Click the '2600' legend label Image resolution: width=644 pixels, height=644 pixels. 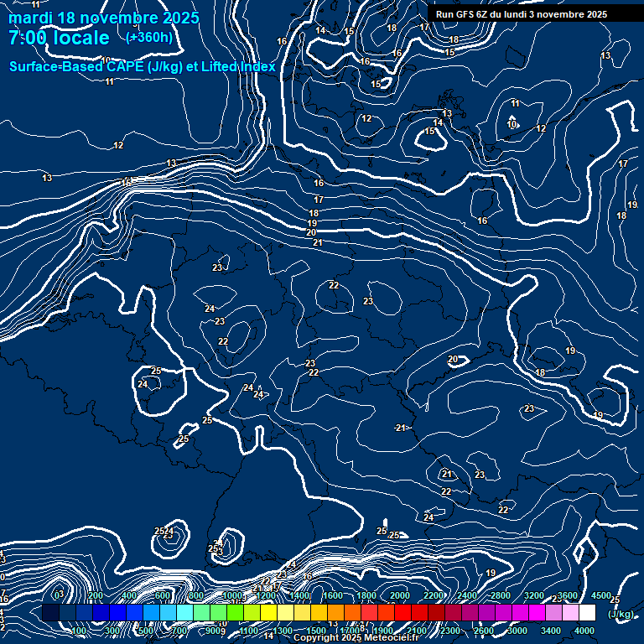[483, 631]
